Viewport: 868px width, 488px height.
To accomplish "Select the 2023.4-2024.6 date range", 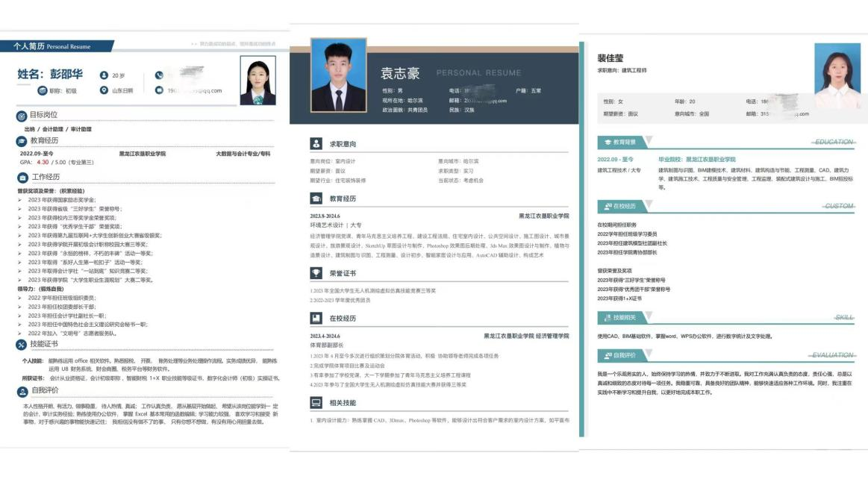I will click(x=325, y=337).
